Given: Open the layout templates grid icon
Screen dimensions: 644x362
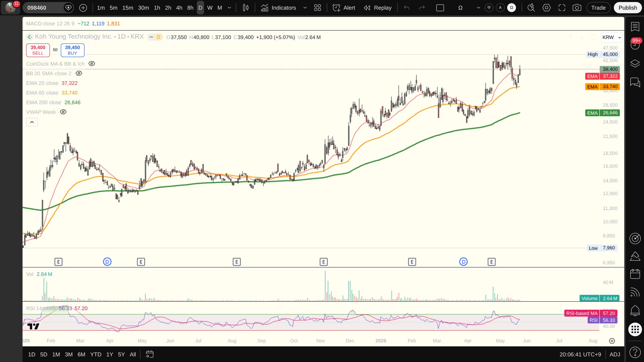Looking at the screenshot, I should point(318,8).
